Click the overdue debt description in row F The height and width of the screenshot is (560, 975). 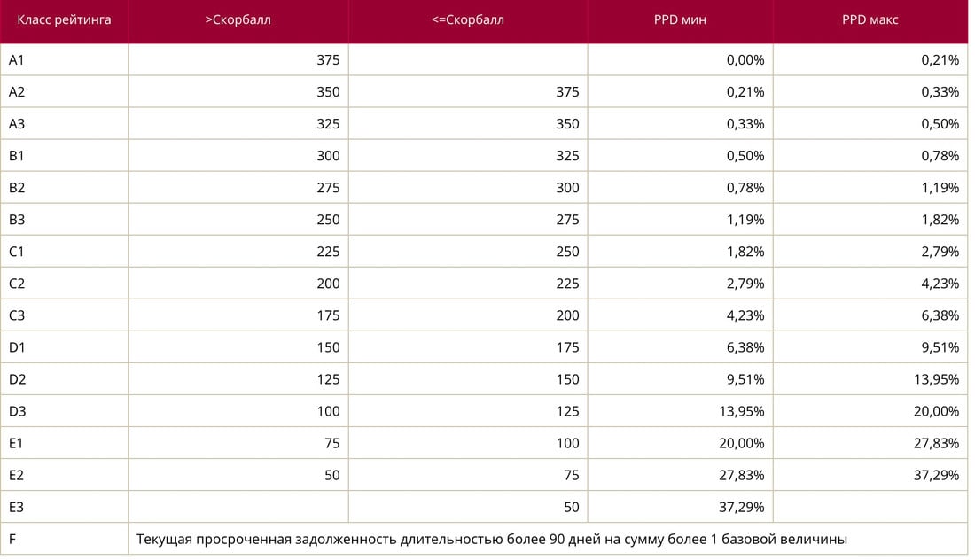pos(492,539)
